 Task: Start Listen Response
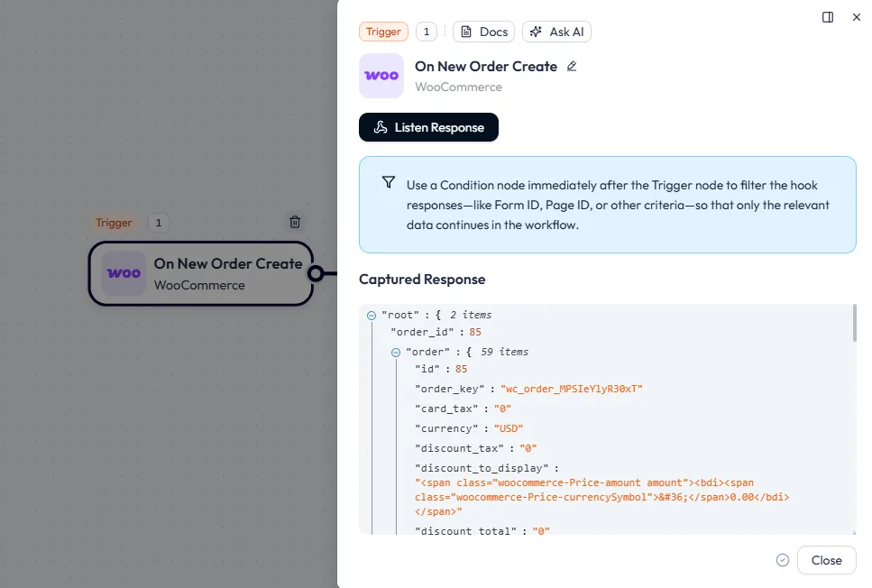(428, 127)
